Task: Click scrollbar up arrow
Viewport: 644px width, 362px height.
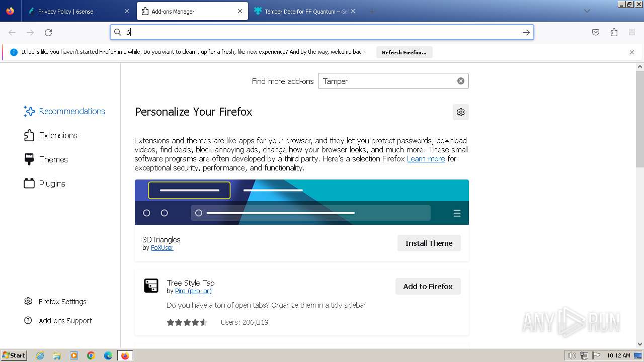Action: pyautogui.click(x=640, y=66)
